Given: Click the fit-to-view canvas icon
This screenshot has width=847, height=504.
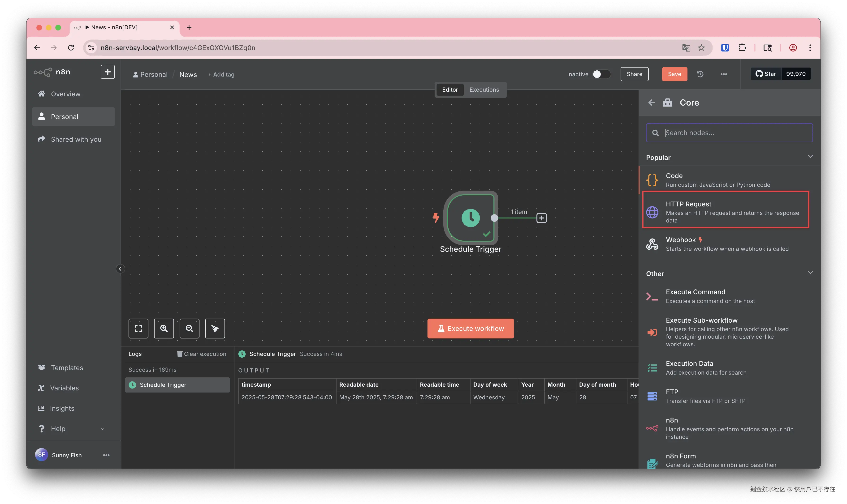Looking at the screenshot, I should tap(138, 329).
